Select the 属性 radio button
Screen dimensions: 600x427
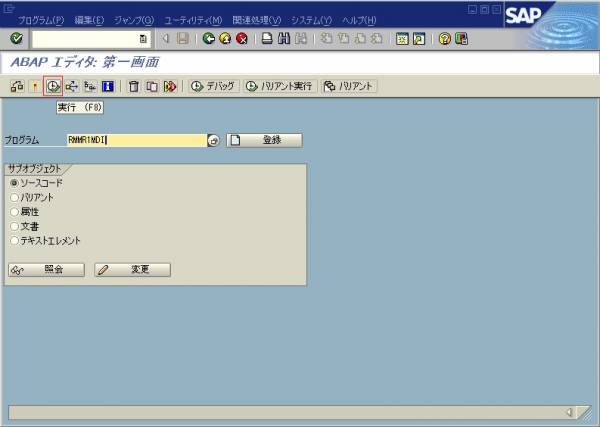14,212
